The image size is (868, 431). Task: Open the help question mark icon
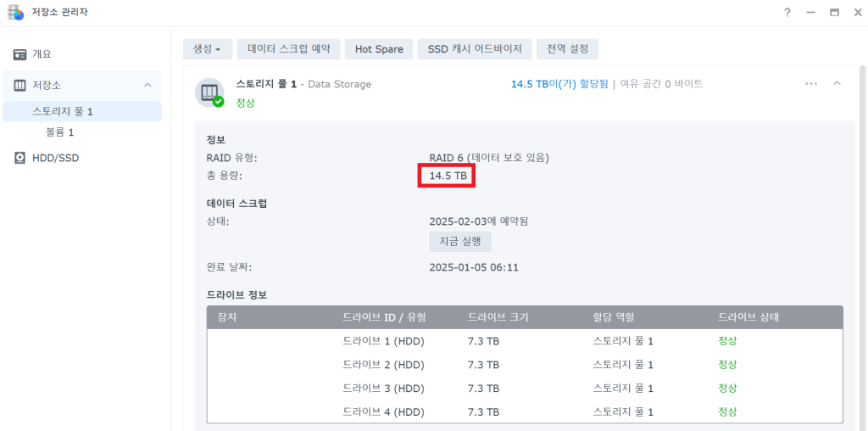point(787,13)
